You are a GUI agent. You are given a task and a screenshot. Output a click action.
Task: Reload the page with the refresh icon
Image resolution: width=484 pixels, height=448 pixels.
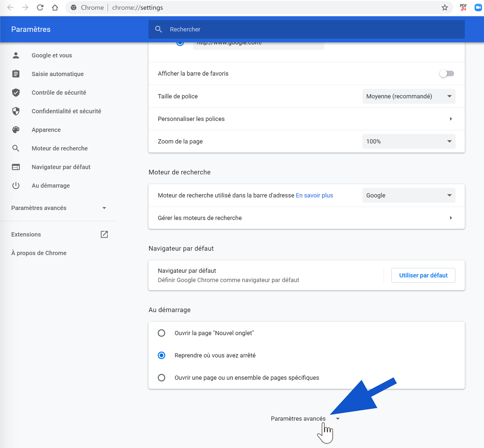40,7
